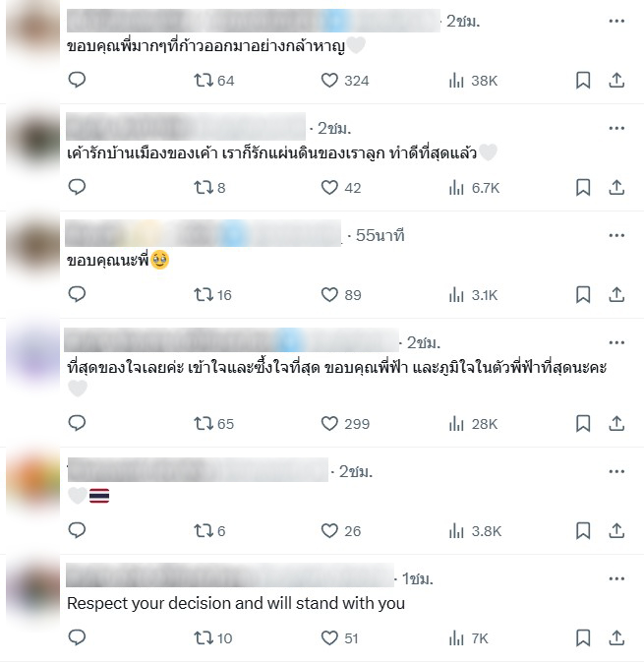Open the 55นาที timestamp link
This screenshot has width=644, height=664.
tap(380, 235)
